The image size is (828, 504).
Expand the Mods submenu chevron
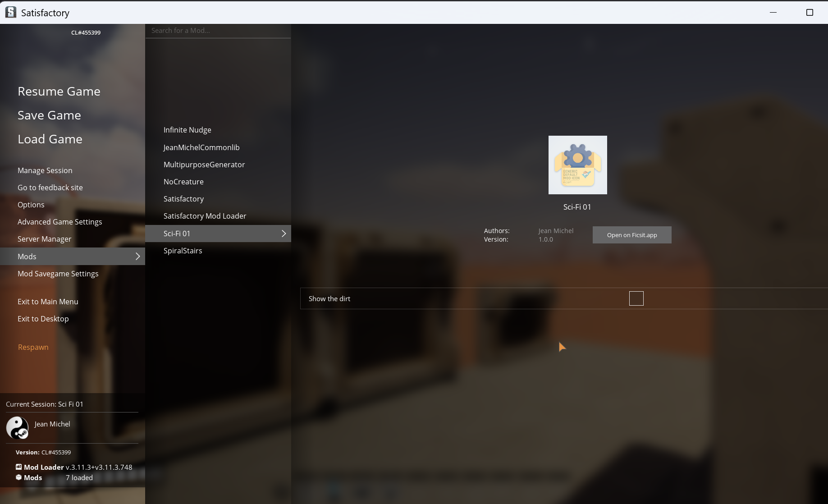137,257
